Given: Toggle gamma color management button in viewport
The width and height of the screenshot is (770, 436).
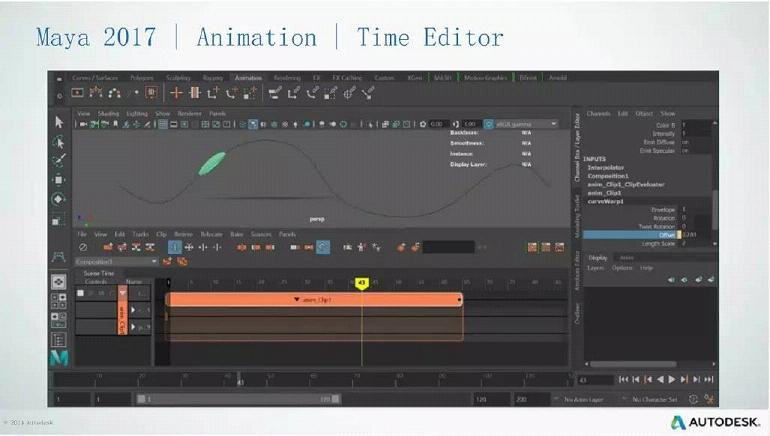Looking at the screenshot, I should pyautogui.click(x=489, y=125).
